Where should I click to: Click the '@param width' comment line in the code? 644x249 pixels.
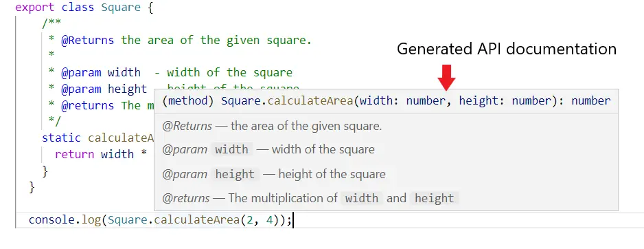pos(170,73)
